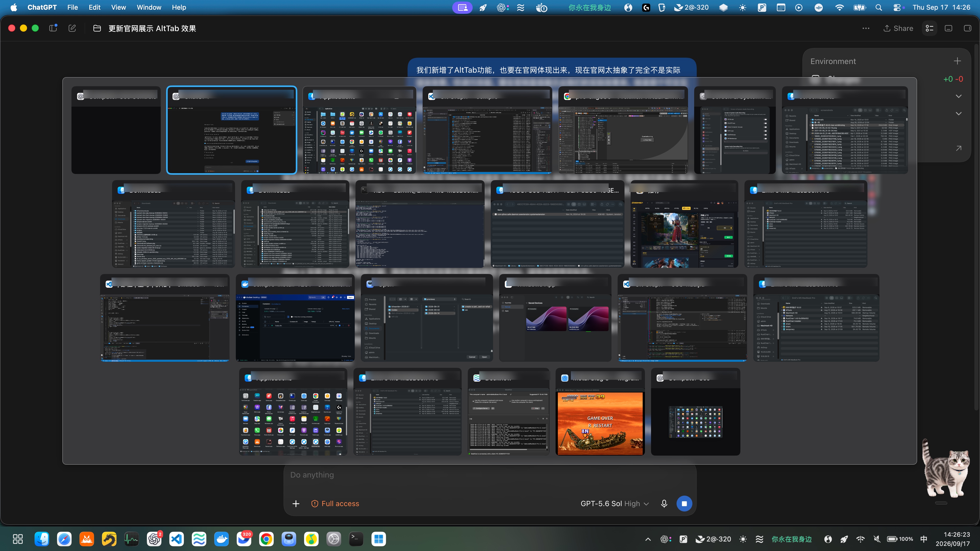Select the Metal Slug GAME OVER window thumbnail

point(600,411)
